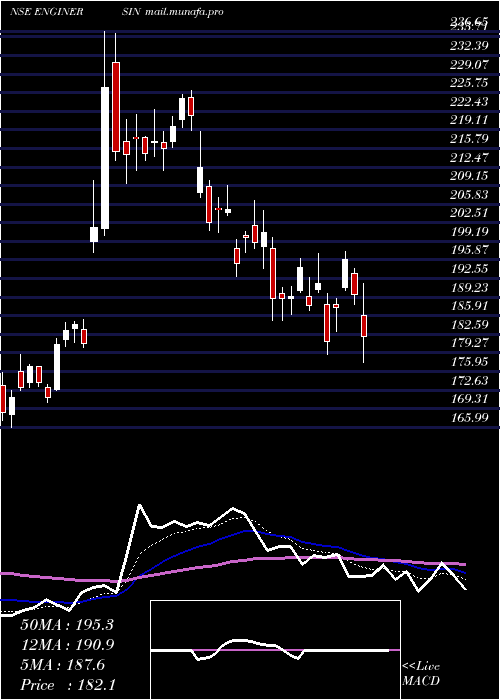Click the 209.15 price axis label
The width and height of the screenshot is (500, 700).
tap(467, 176)
